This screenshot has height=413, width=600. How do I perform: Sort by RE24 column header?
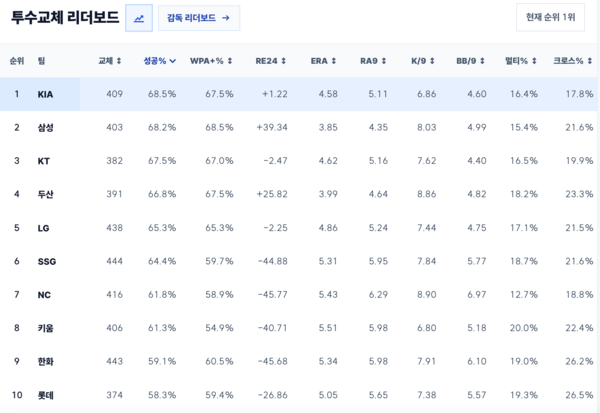point(271,61)
